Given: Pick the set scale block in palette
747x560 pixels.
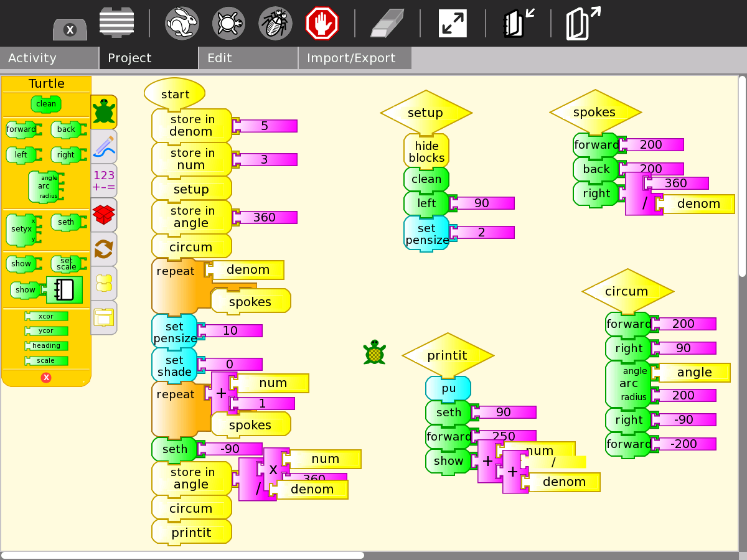Looking at the screenshot, I should click(x=66, y=264).
